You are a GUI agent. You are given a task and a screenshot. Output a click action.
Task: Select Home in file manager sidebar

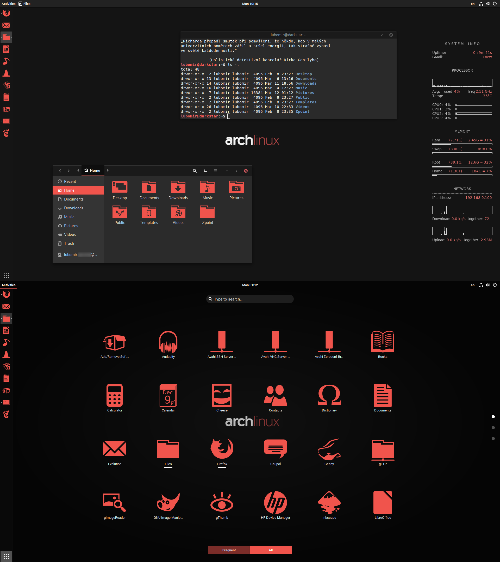[78, 190]
